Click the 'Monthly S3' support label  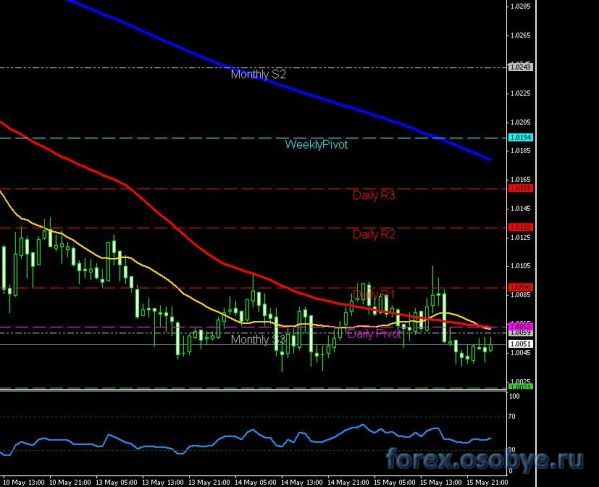(x=258, y=340)
